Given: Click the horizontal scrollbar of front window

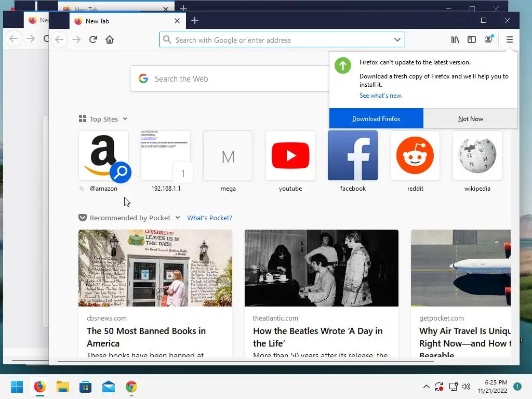Looking at the screenshot, I should click(246, 362).
